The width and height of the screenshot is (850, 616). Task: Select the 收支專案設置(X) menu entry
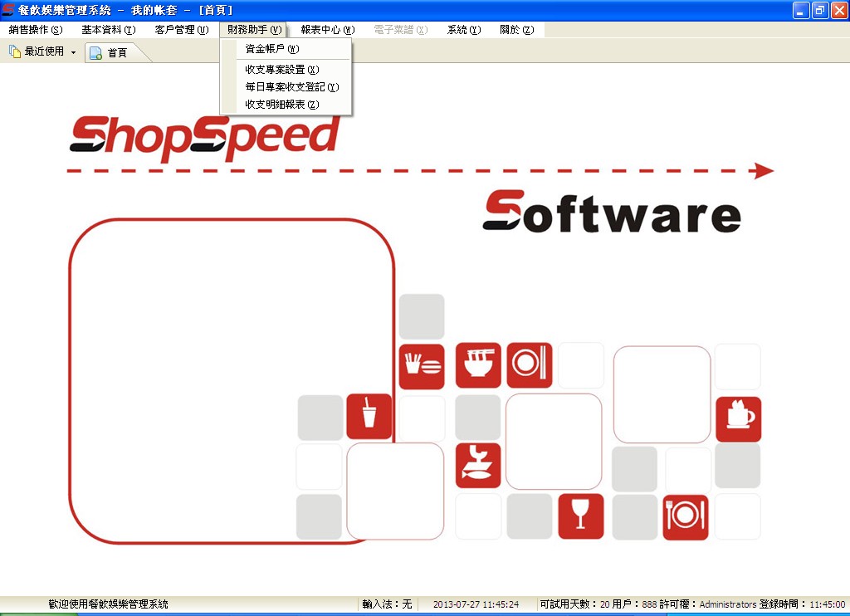click(x=286, y=70)
